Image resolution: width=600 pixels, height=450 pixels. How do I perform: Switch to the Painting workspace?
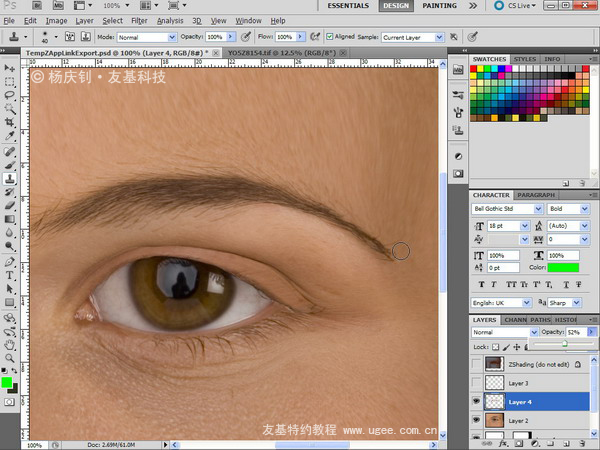tap(439, 5)
